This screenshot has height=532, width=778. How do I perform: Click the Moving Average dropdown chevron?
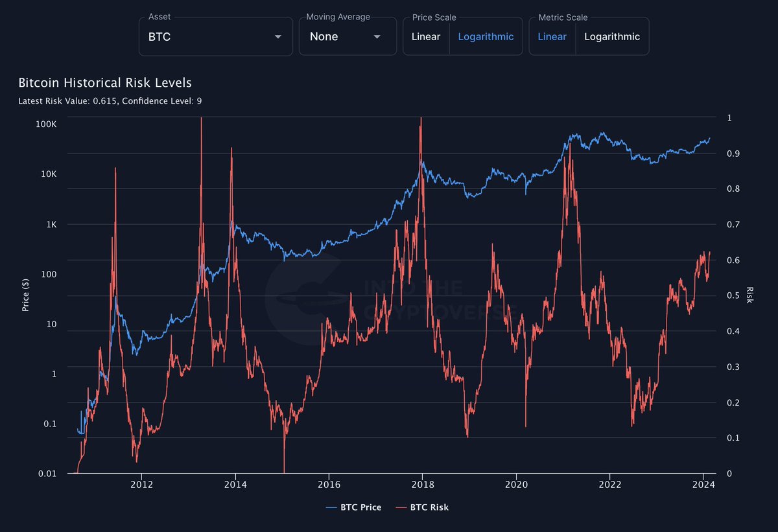(377, 36)
